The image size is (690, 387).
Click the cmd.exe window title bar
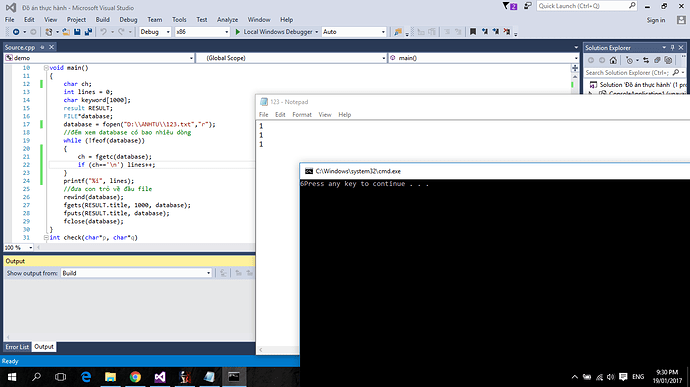point(495,171)
